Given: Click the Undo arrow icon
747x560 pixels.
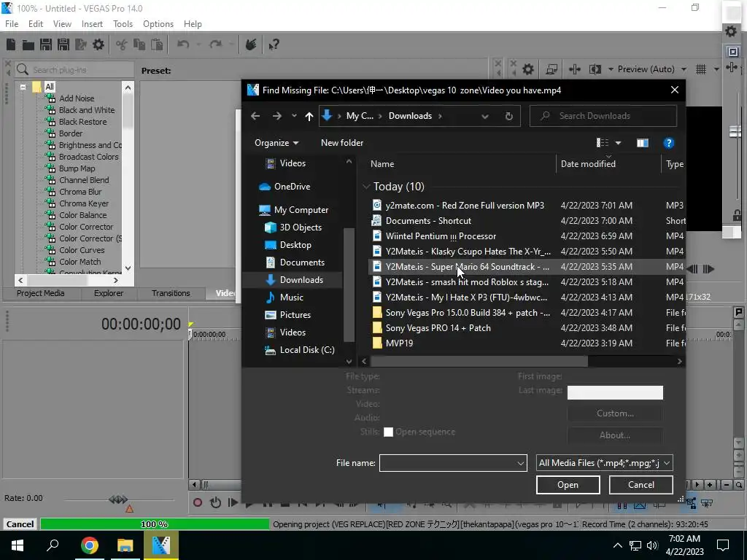Looking at the screenshot, I should (183, 44).
